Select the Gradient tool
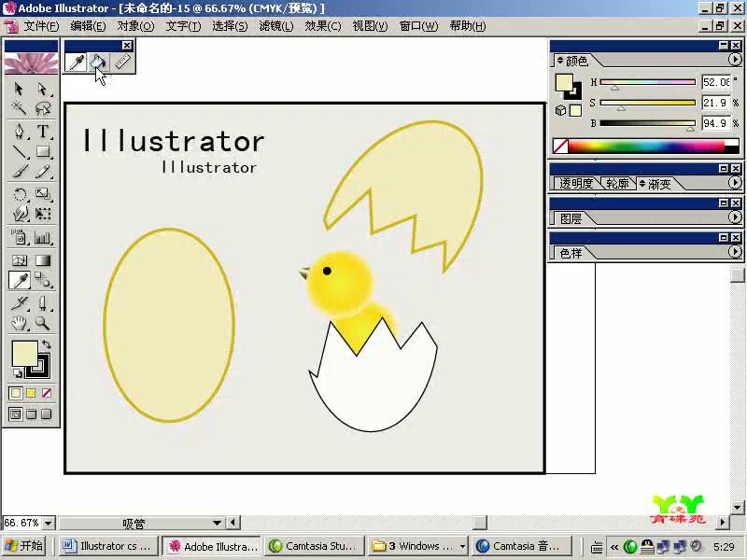Screen dimensions: 747x560 [x=43, y=260]
